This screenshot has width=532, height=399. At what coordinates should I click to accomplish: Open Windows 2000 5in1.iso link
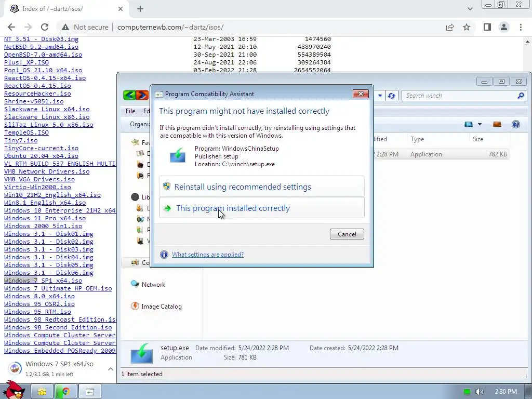pos(43,226)
